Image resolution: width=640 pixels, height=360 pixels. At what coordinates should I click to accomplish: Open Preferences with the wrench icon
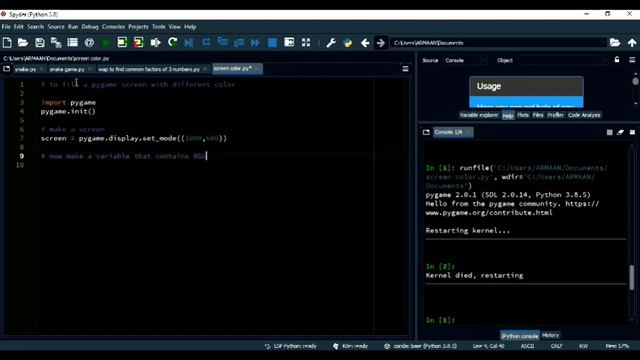331,42
